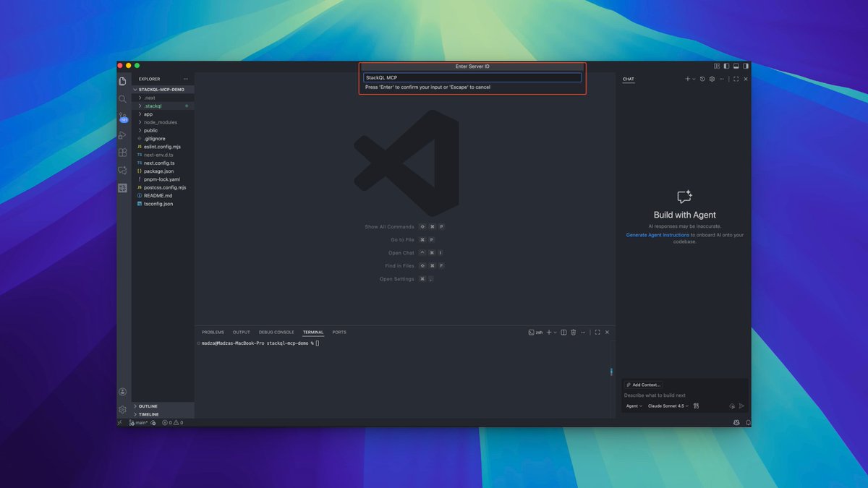Open the Manage gear in activity bar
Image resolution: width=868 pixels, height=488 pixels.
(x=122, y=409)
